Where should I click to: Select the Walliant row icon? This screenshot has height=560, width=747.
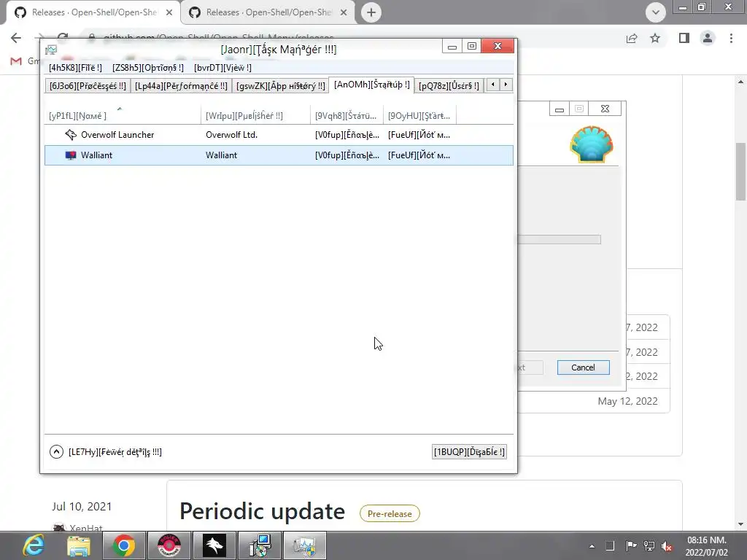71,155
